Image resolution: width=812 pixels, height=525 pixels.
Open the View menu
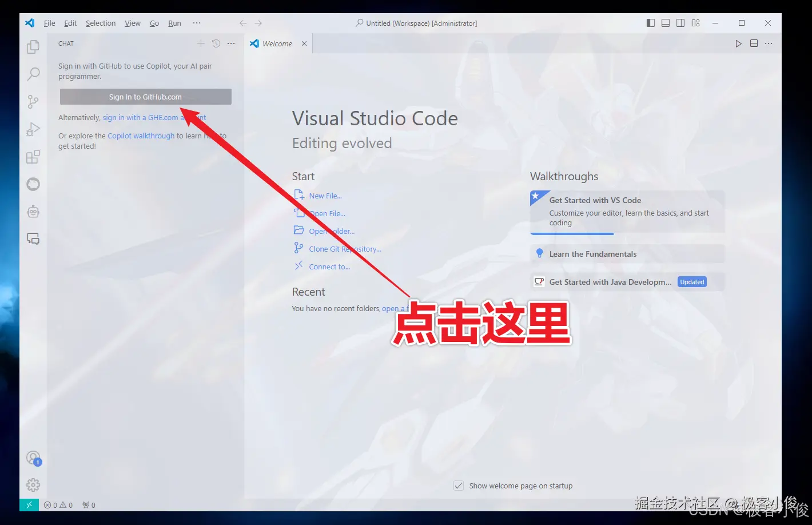[133, 23]
